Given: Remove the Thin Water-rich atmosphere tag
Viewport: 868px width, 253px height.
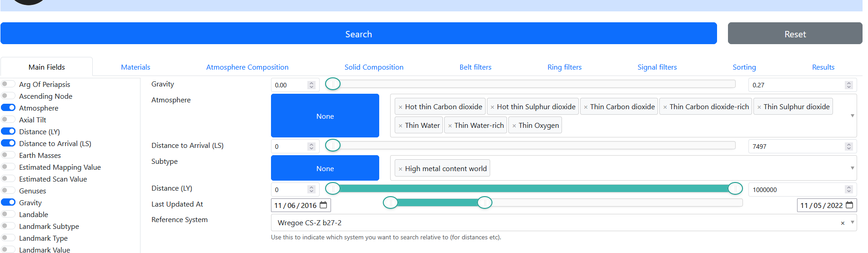Looking at the screenshot, I should click(x=450, y=126).
